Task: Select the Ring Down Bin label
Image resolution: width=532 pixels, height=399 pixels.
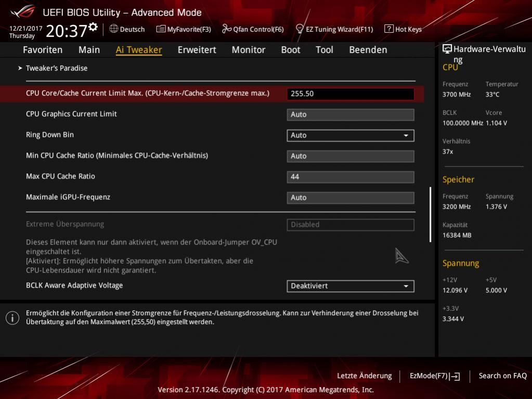Action: [x=50, y=135]
